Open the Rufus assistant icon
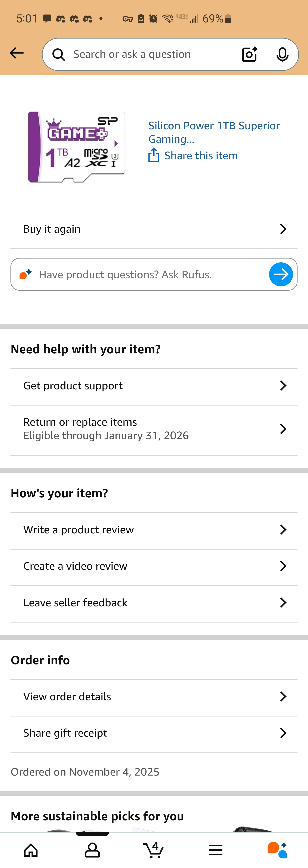 pyautogui.click(x=277, y=850)
